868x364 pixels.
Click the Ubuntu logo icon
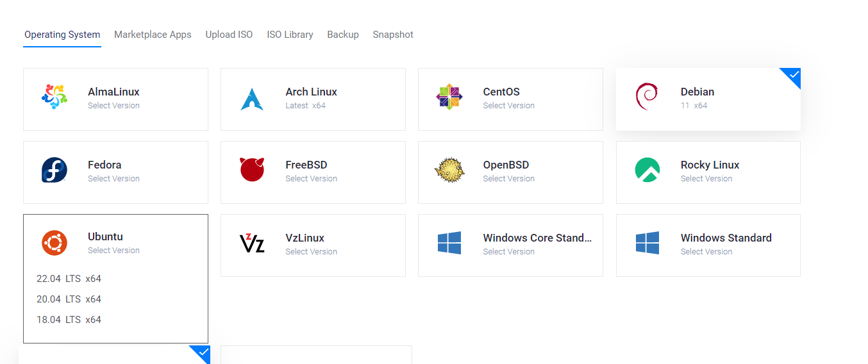[x=54, y=243]
